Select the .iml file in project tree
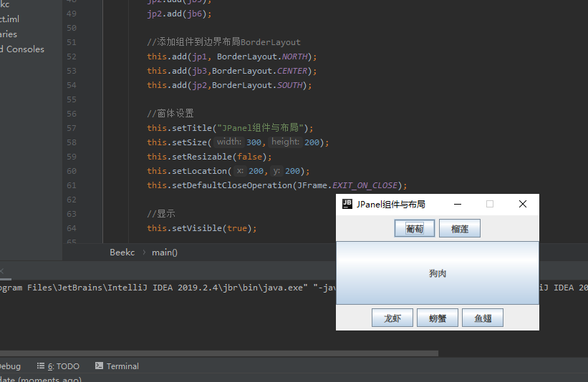This screenshot has width=588, height=382. click(9, 19)
